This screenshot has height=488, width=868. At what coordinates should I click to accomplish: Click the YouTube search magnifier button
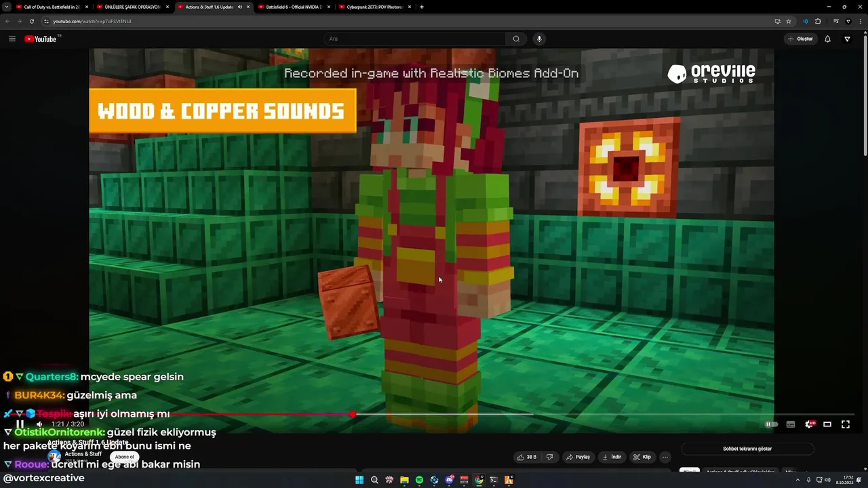516,39
